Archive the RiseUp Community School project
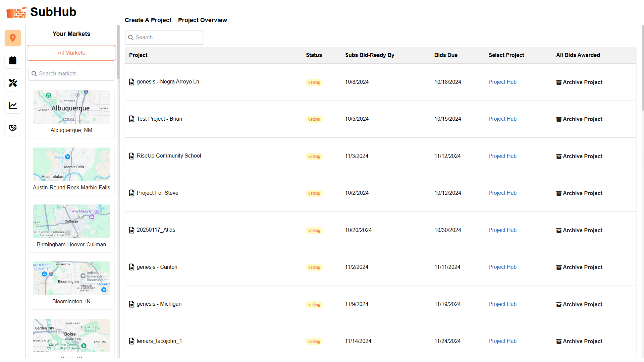This screenshot has width=644, height=362. 579,157
